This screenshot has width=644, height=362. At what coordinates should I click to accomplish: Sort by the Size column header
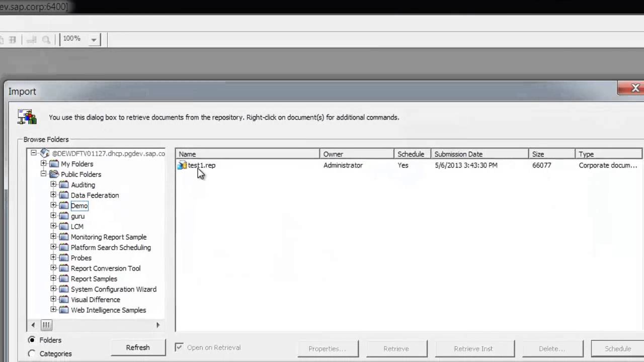552,154
